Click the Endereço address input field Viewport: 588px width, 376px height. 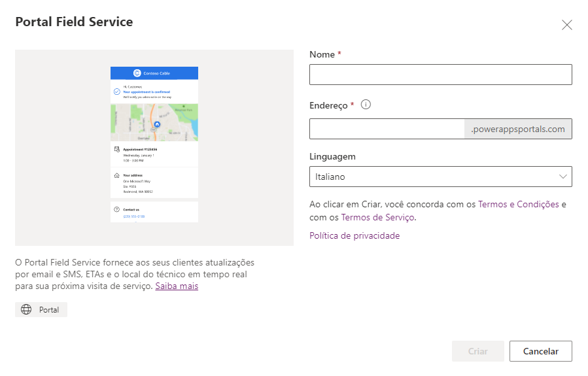click(387, 129)
